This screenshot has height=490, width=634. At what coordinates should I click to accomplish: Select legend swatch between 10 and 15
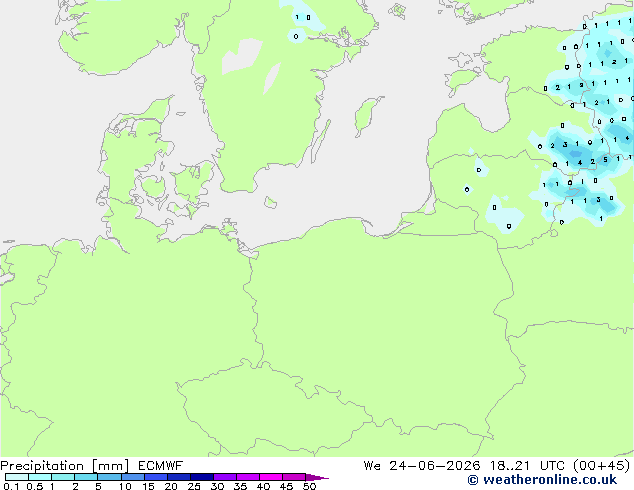[x=132, y=477]
